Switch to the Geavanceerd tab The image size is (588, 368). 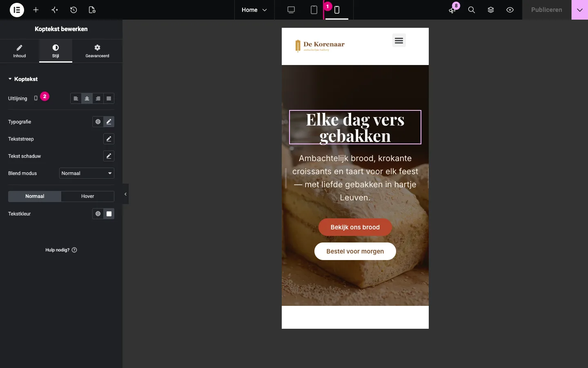pos(97,51)
